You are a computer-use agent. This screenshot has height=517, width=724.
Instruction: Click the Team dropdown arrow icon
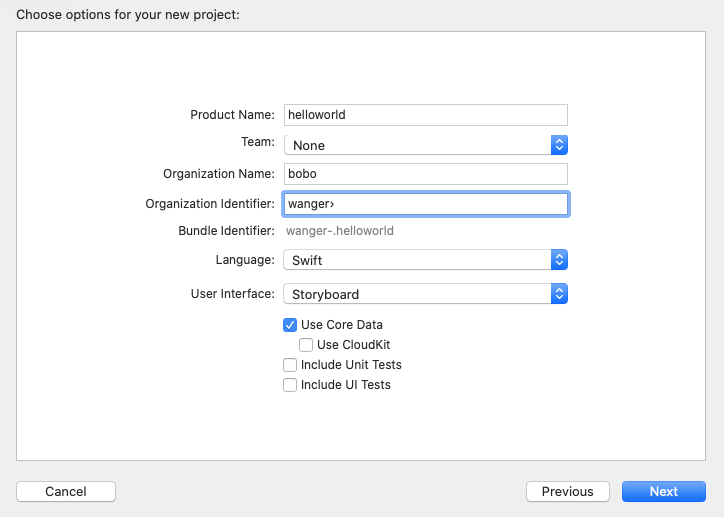(x=560, y=145)
